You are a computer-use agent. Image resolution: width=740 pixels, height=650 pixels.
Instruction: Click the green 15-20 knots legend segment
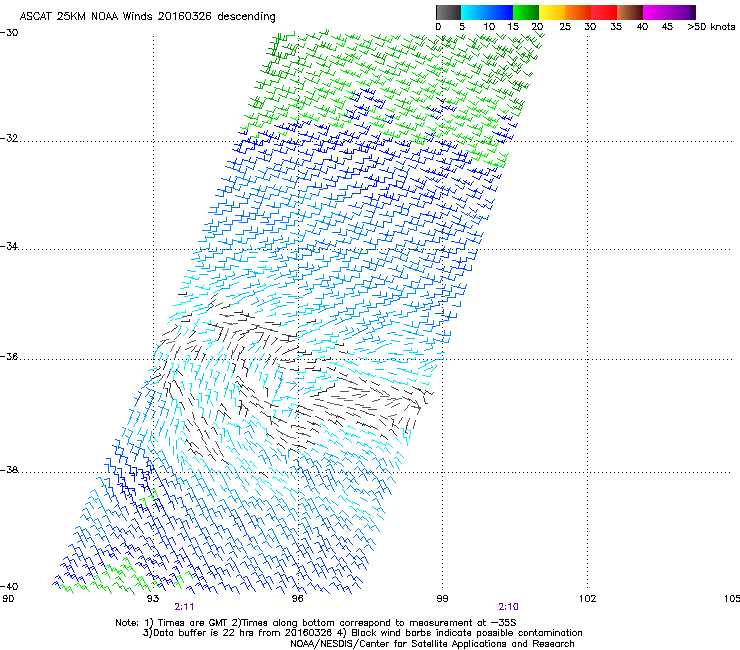tap(526, 12)
